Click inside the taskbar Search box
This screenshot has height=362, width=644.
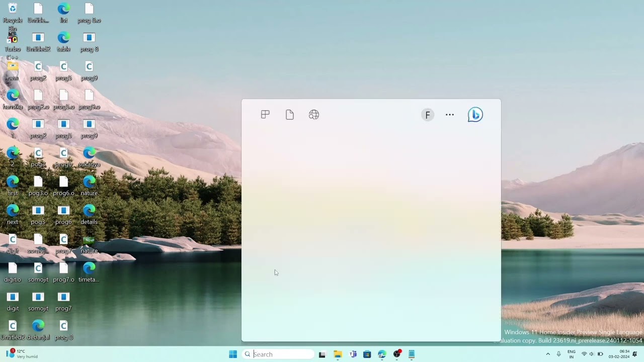278,354
